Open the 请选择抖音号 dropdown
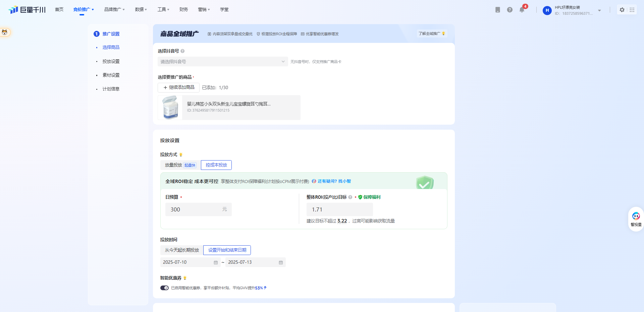644x312 pixels. point(222,62)
